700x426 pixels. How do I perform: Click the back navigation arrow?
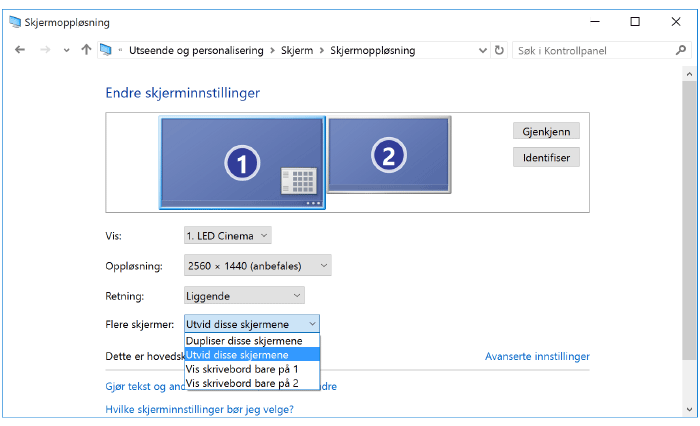point(20,50)
